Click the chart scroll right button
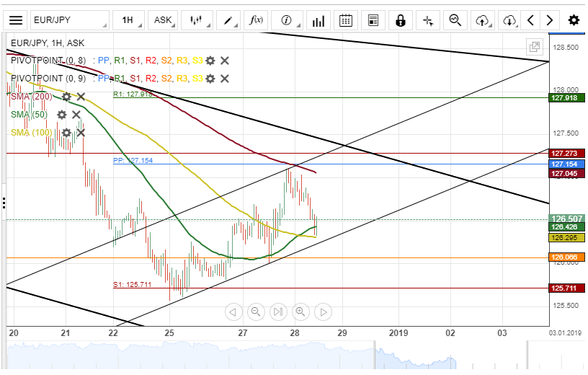Viewport: 588px width, 375px height. coord(324,312)
